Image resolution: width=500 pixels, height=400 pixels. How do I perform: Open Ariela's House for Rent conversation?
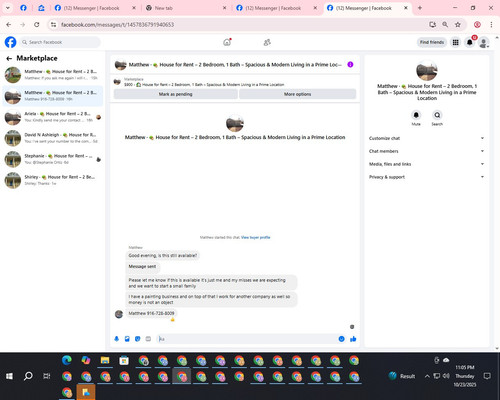coord(53,117)
